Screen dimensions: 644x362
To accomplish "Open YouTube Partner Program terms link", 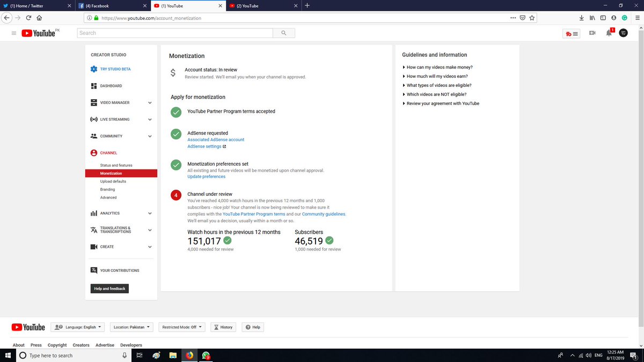I will point(254,214).
